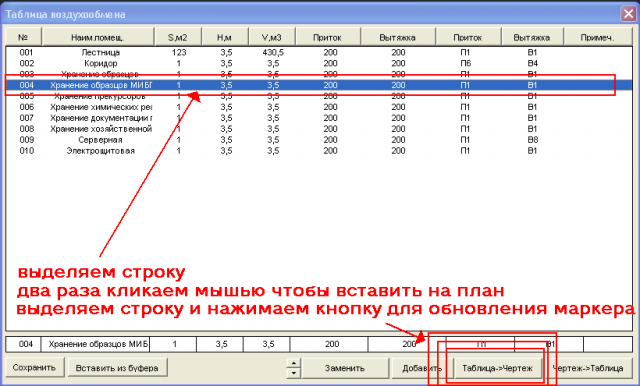Select row 006 Хранение химических

(x=318, y=107)
